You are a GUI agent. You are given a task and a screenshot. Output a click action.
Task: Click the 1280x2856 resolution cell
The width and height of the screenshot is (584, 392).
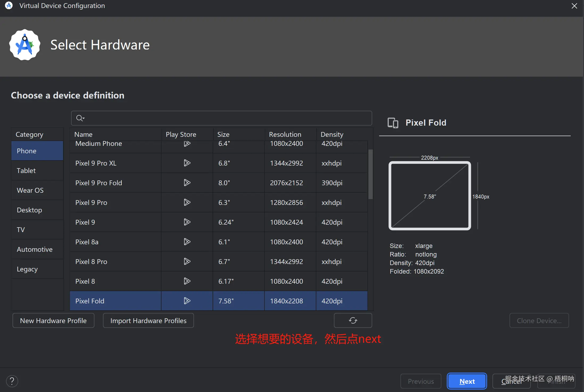[290, 203]
